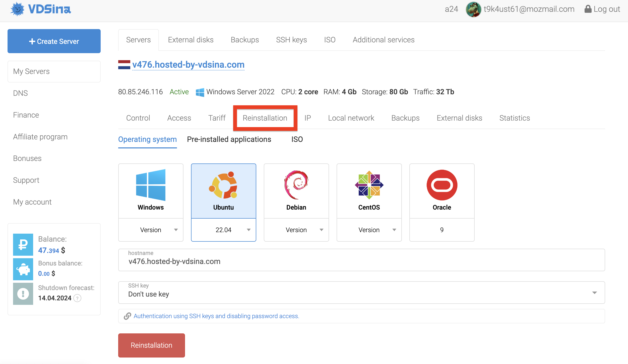
Task: Select the Ubuntu OS logo card
Action: [x=224, y=191]
